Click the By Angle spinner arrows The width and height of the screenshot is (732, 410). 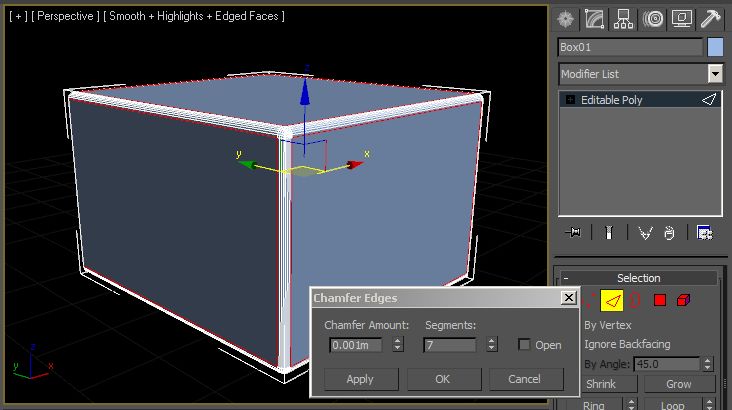[708, 364]
